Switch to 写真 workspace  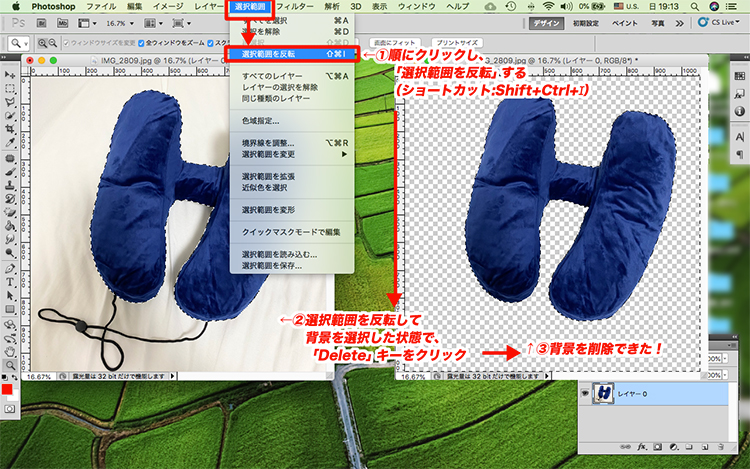tap(658, 23)
